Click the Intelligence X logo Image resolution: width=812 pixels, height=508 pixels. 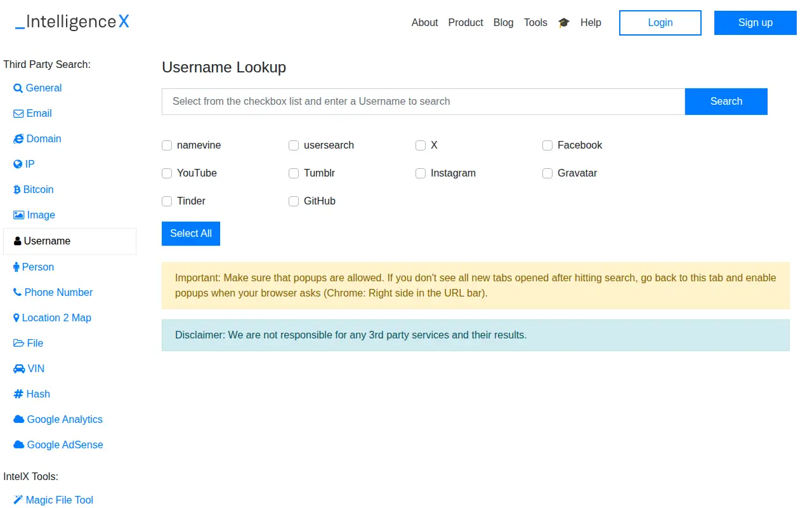tap(72, 22)
